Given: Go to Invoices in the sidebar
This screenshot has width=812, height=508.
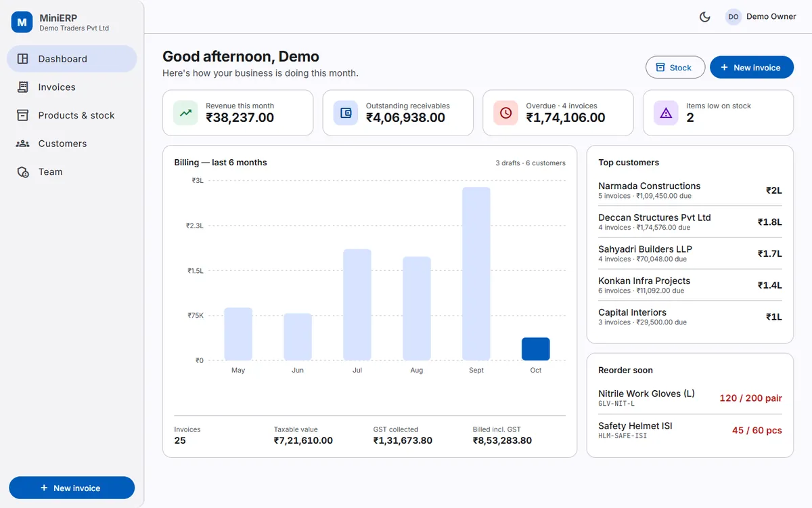Looking at the screenshot, I should tap(72, 87).
